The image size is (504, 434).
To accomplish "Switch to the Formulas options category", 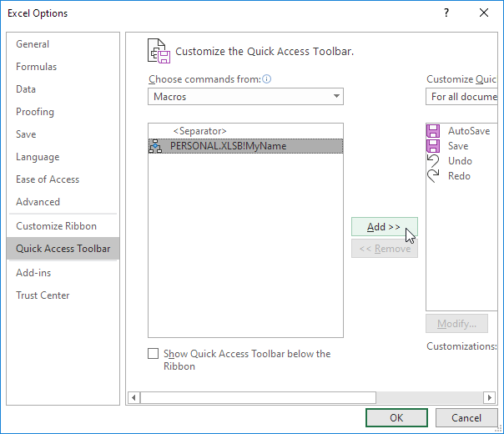I will point(36,67).
